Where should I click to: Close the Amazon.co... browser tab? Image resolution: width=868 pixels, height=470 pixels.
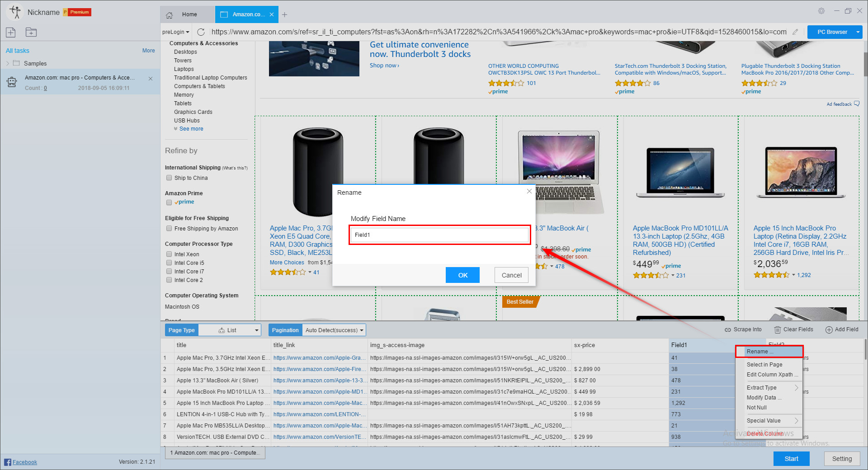click(272, 14)
